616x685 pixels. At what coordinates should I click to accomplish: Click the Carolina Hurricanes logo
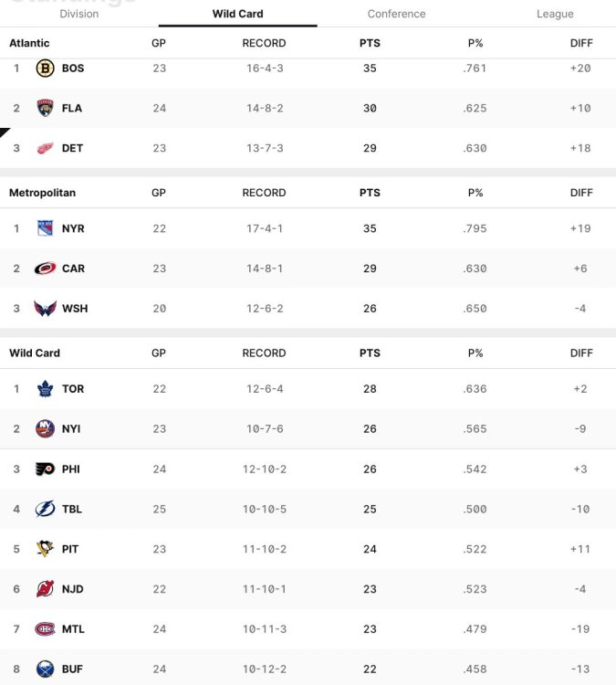(45, 269)
